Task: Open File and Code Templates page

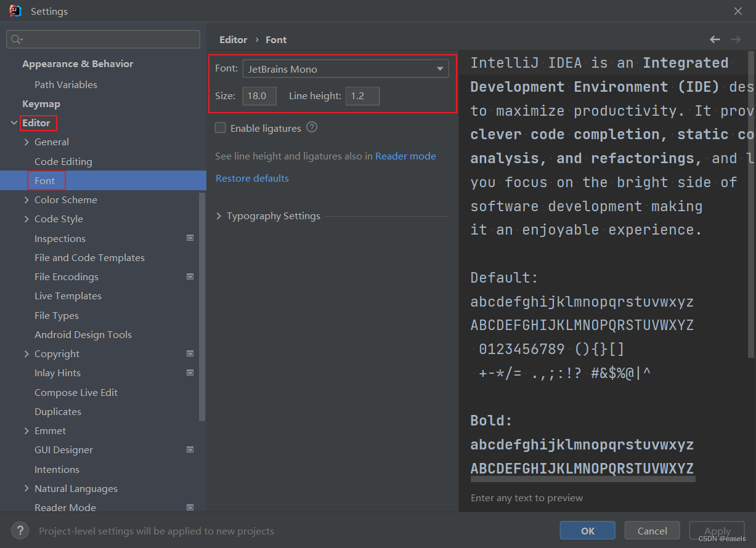Action: pyautogui.click(x=89, y=257)
